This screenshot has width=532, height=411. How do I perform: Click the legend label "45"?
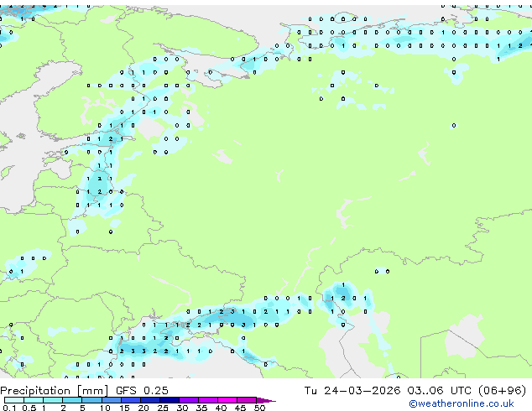click(240, 408)
